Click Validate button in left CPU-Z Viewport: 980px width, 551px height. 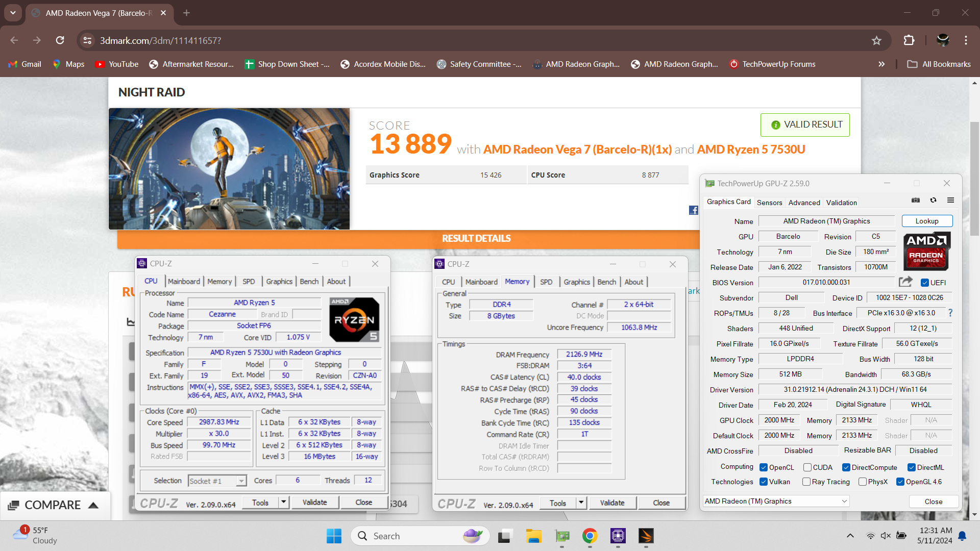click(314, 502)
